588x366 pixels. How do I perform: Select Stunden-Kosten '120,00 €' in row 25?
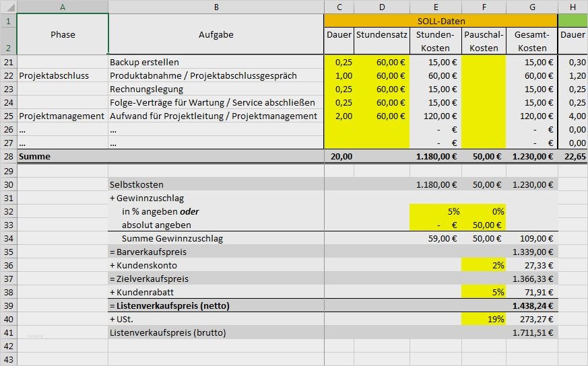[x=436, y=116]
